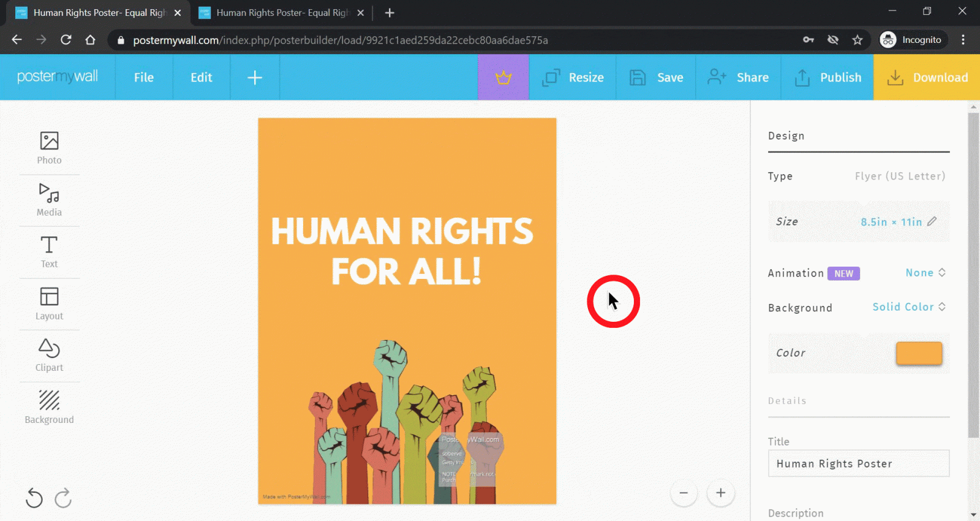Click the Details section heading
Viewport: 980px width, 521px height.
pyautogui.click(x=787, y=400)
